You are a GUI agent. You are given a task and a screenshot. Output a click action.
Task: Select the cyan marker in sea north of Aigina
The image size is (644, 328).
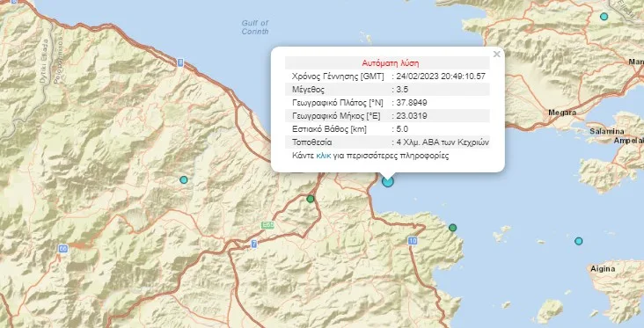point(578,241)
